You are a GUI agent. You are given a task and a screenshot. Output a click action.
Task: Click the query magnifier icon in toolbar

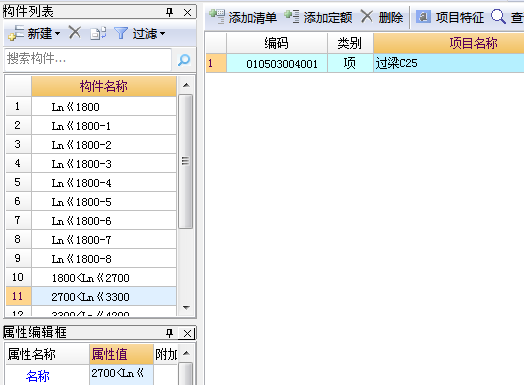tap(498, 16)
